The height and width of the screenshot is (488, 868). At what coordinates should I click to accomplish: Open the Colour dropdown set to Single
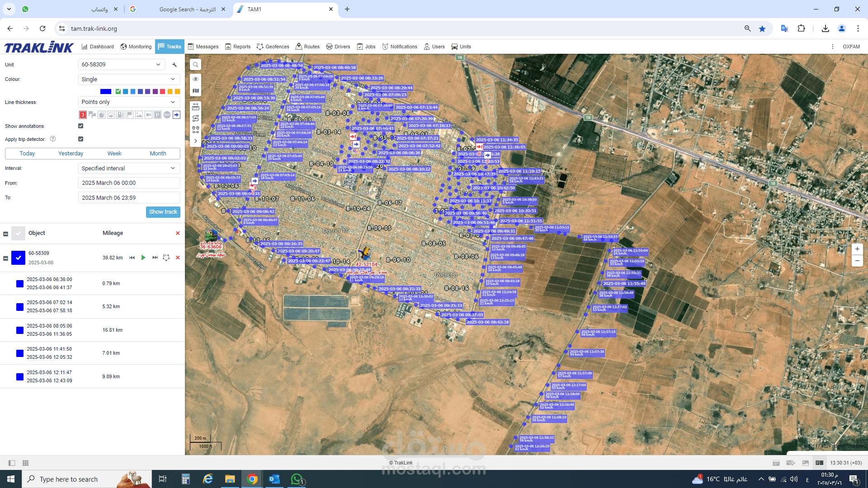(x=129, y=80)
